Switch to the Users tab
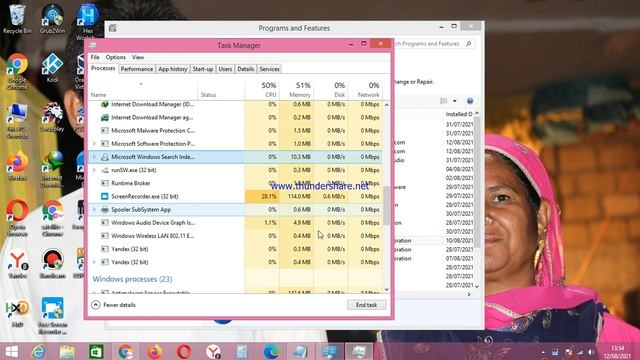This screenshot has width=640, height=360. click(225, 69)
